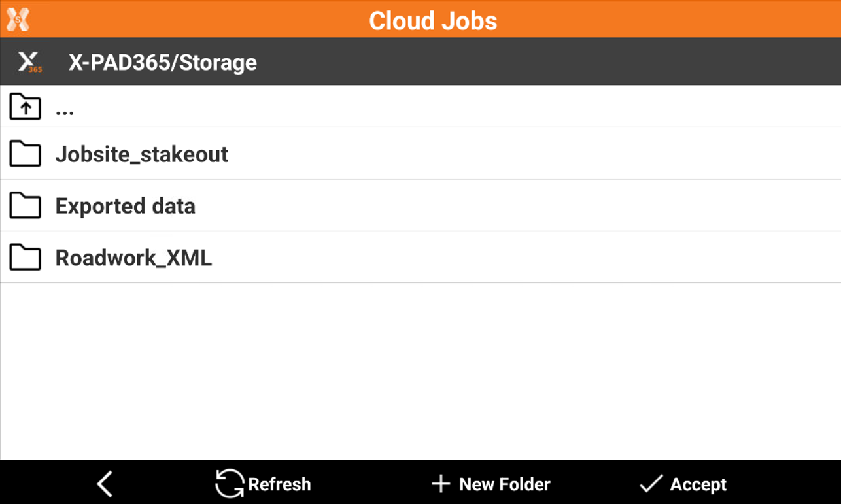Click the X-PAD app logo icon
Viewport: 841px width, 504px height.
coord(18,20)
